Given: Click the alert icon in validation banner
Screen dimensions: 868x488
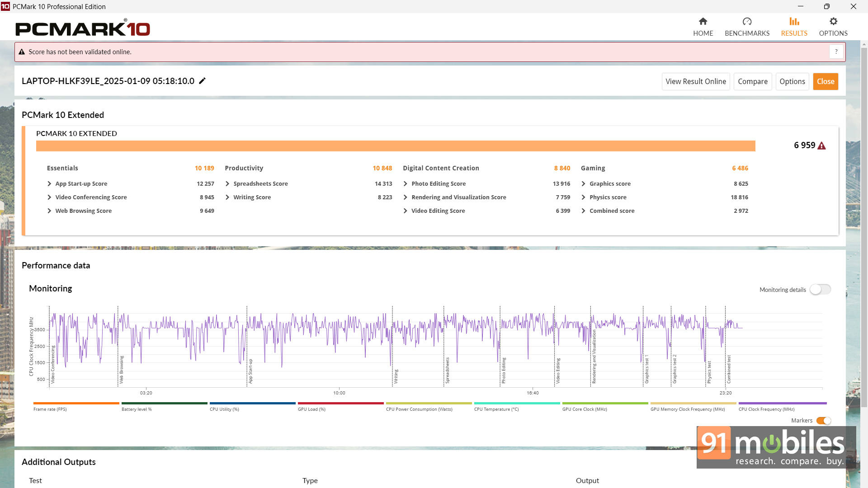Looking at the screenshot, I should (21, 52).
